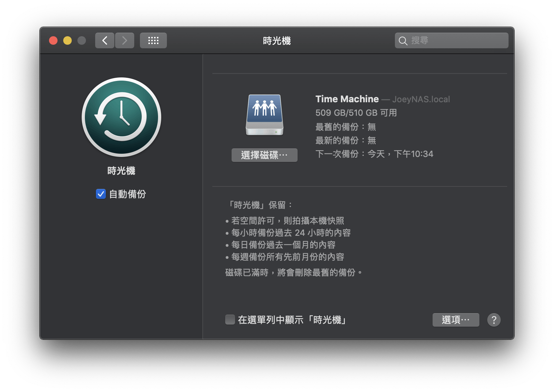Viewport: 554px width, 392px height.
Task: Show all preferences grid button
Action: click(x=153, y=40)
